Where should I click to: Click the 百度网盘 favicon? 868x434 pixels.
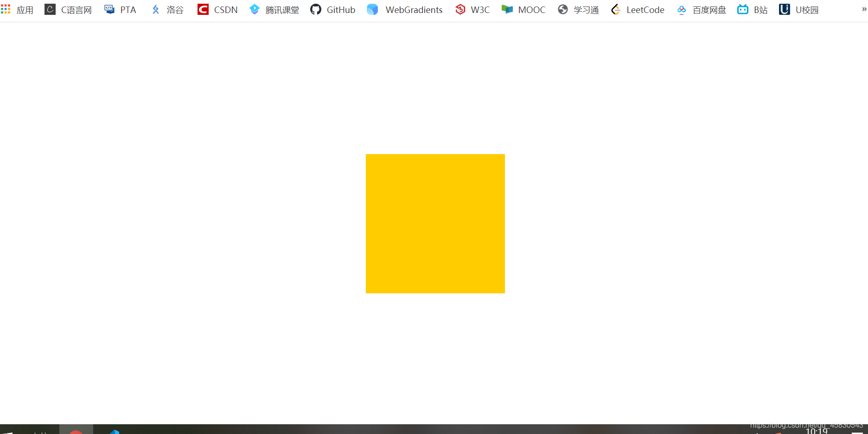pos(682,10)
